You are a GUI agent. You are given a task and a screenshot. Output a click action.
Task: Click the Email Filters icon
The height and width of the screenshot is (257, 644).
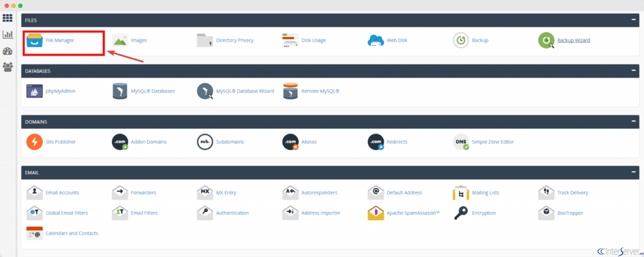[x=120, y=213]
